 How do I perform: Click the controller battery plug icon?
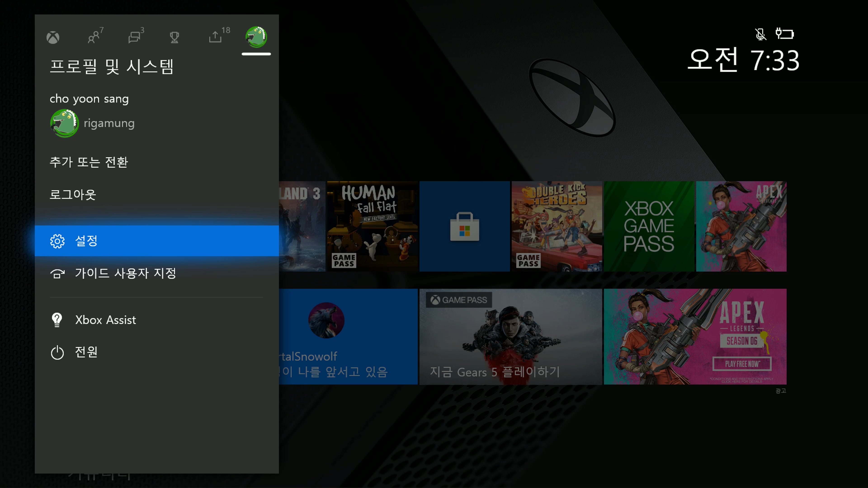pos(784,34)
